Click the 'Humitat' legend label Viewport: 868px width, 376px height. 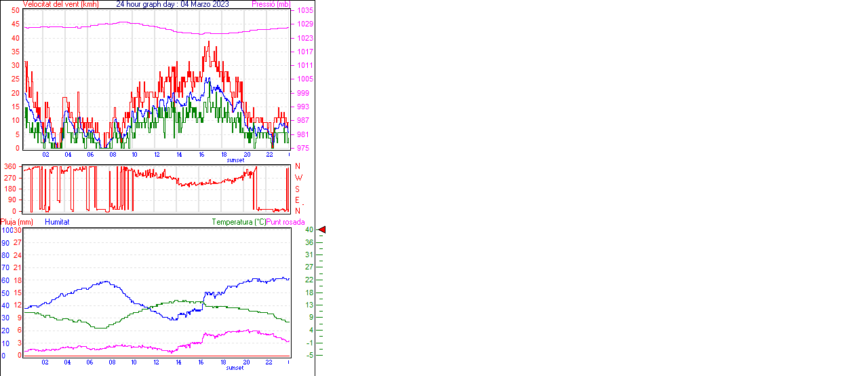click(x=57, y=222)
